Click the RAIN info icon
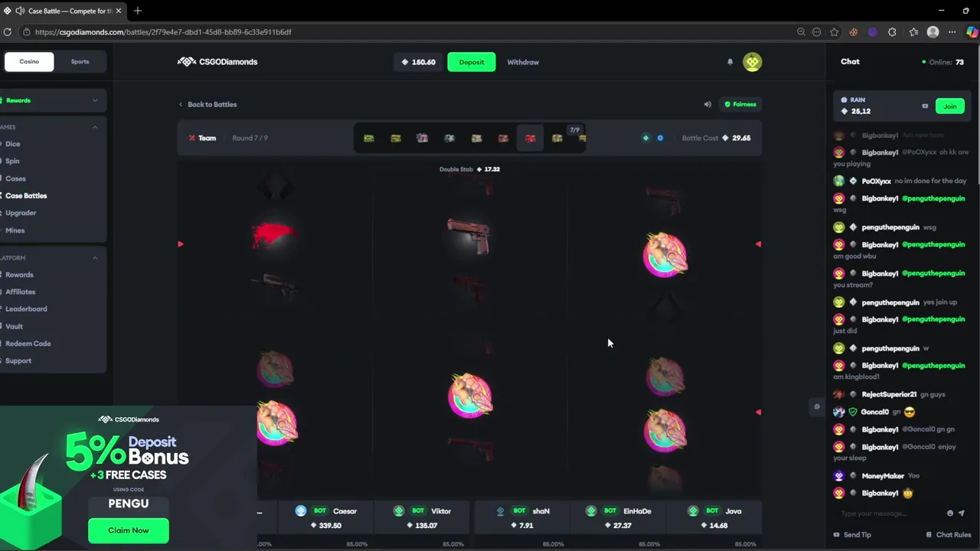Image resolution: width=980 pixels, height=551 pixels. pos(844,99)
